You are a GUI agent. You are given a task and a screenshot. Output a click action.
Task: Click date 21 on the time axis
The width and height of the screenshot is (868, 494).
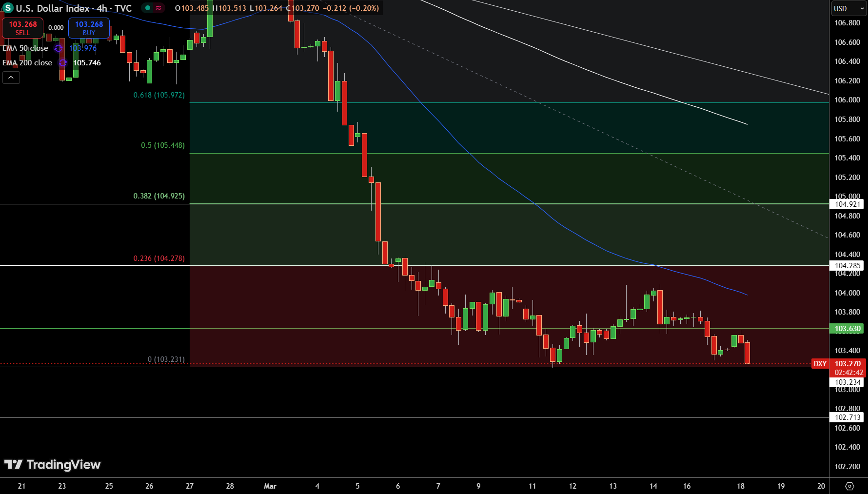point(21,486)
